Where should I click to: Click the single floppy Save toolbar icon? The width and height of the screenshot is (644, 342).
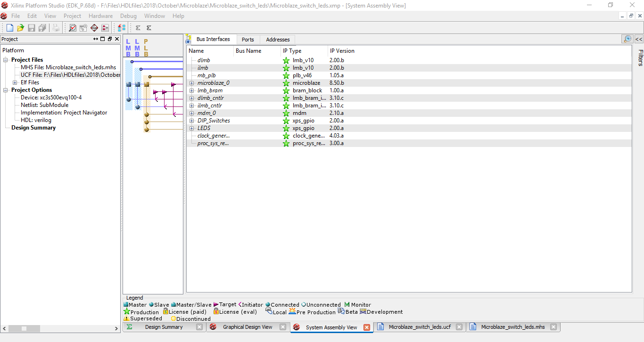32,28
